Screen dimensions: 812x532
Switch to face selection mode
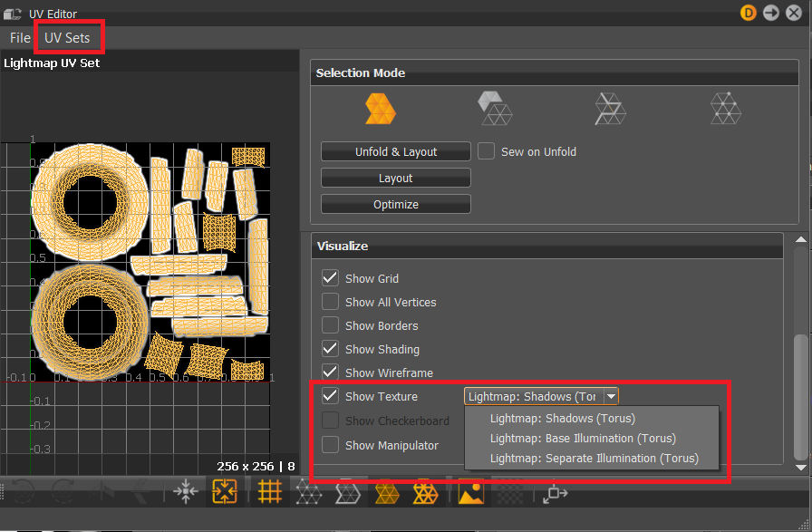(495, 108)
